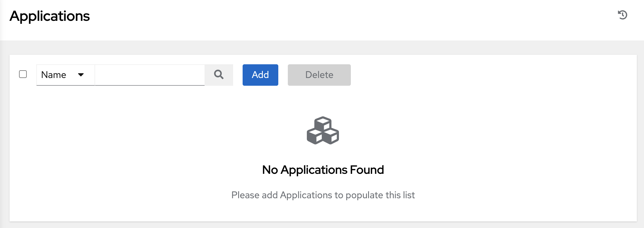Click the Name filter label
This screenshot has width=644, height=228.
click(x=54, y=75)
